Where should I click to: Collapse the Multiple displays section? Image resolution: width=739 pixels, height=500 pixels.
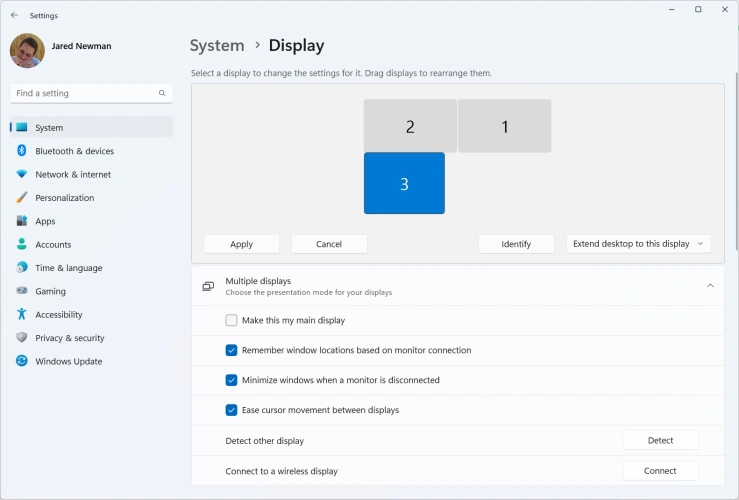point(710,286)
